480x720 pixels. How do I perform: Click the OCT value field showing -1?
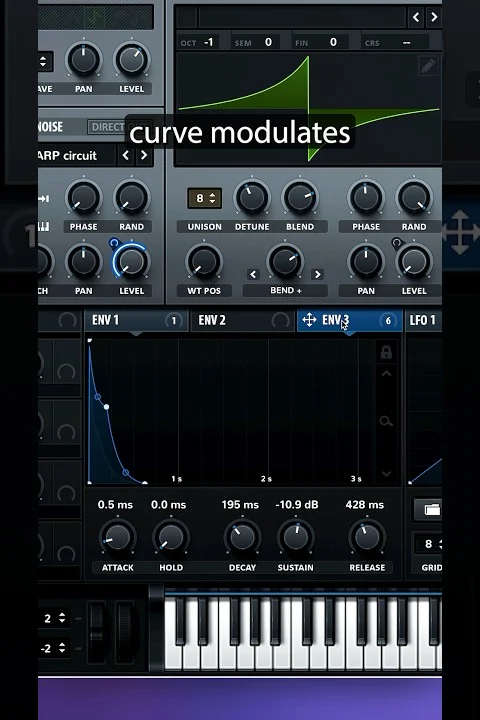click(209, 43)
